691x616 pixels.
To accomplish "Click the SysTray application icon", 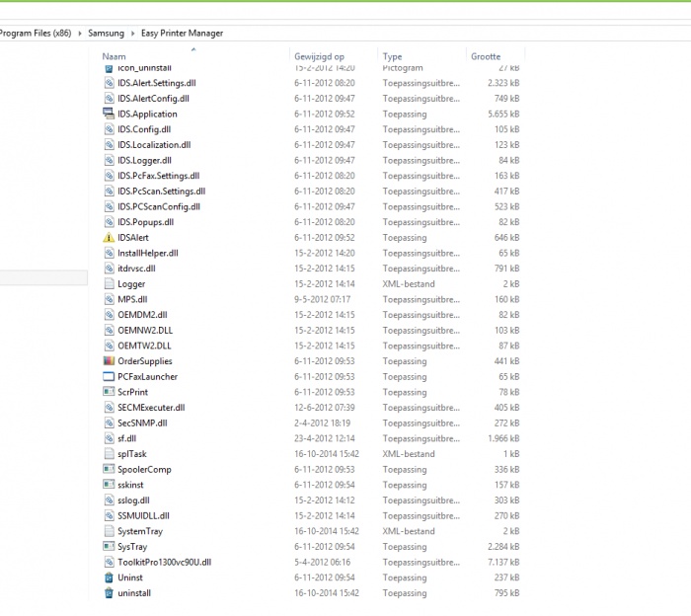I will pos(109,546).
